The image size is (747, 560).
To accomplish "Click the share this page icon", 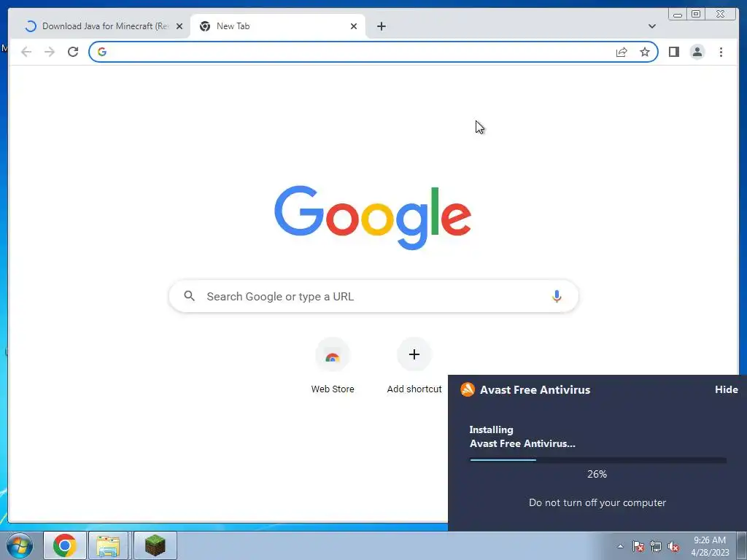I will (622, 52).
